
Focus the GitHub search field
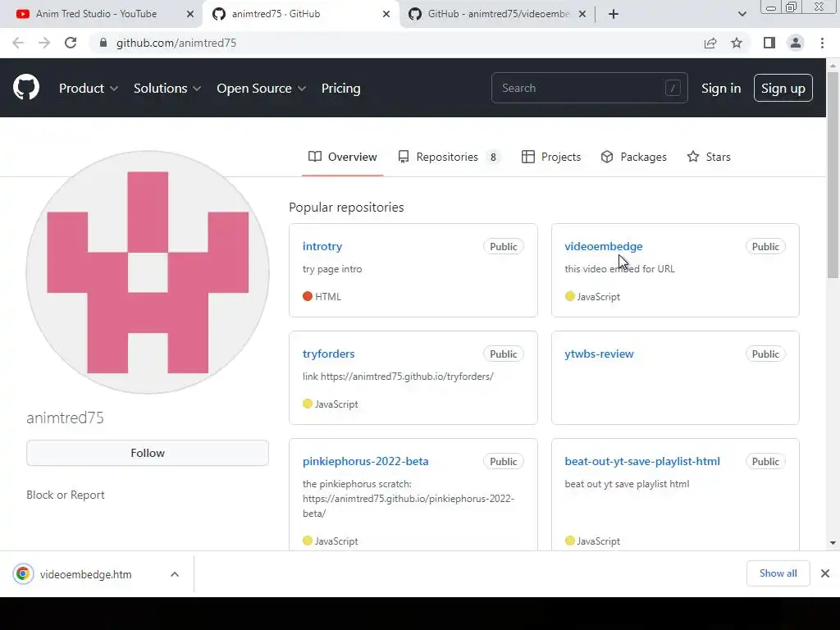589,88
